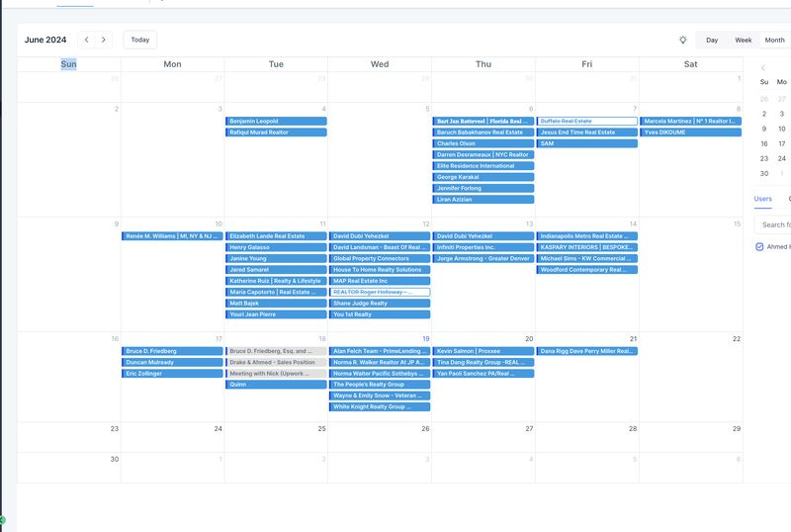
Task: Open Jorge Armstrong Greater Denver event
Action: [x=483, y=258]
